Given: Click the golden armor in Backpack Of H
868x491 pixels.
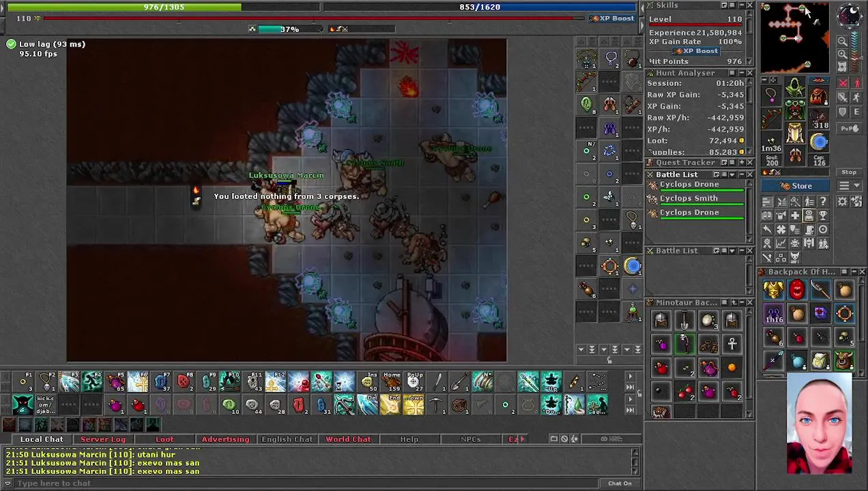Looking at the screenshot, I should 773,290.
